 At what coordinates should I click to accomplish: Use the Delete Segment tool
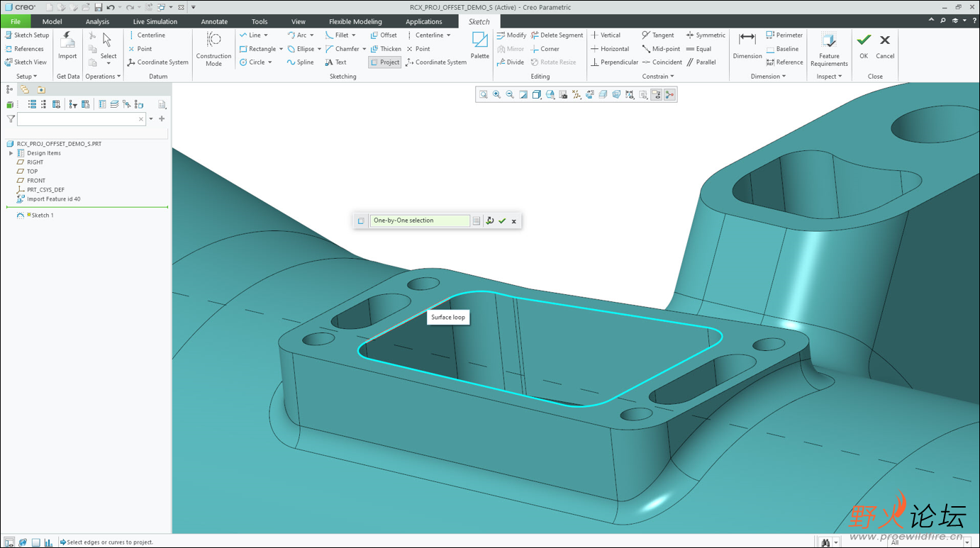(x=557, y=35)
